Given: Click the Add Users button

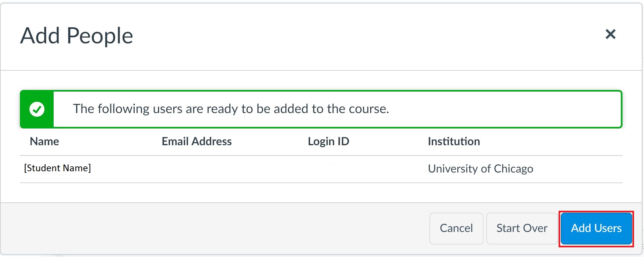Looking at the screenshot, I should tap(596, 228).
